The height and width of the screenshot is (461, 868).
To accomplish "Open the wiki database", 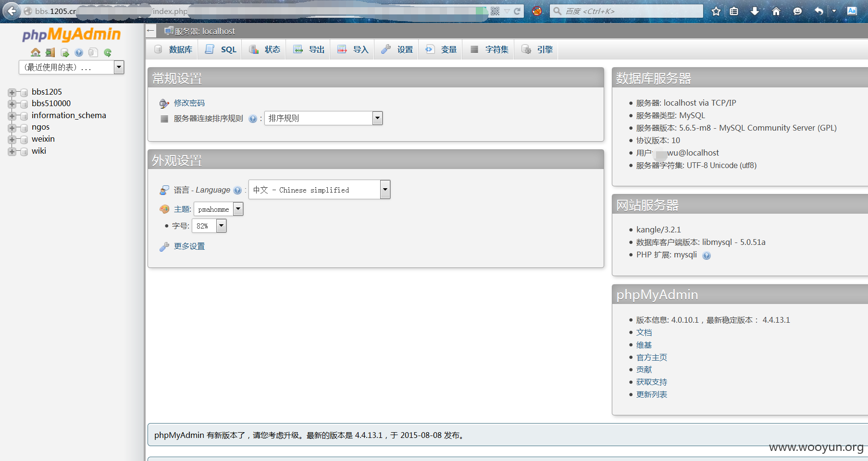I will pos(39,151).
